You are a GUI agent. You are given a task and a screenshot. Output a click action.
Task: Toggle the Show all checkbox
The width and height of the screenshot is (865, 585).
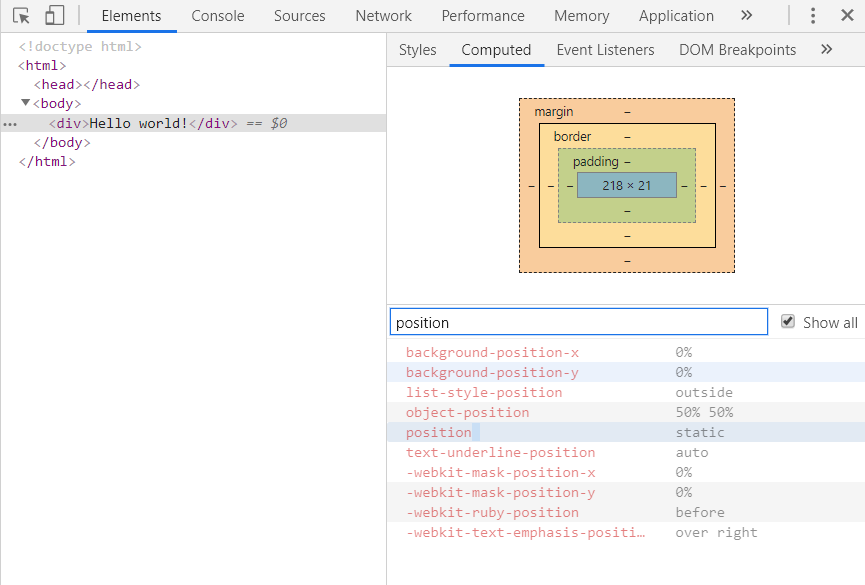point(788,321)
